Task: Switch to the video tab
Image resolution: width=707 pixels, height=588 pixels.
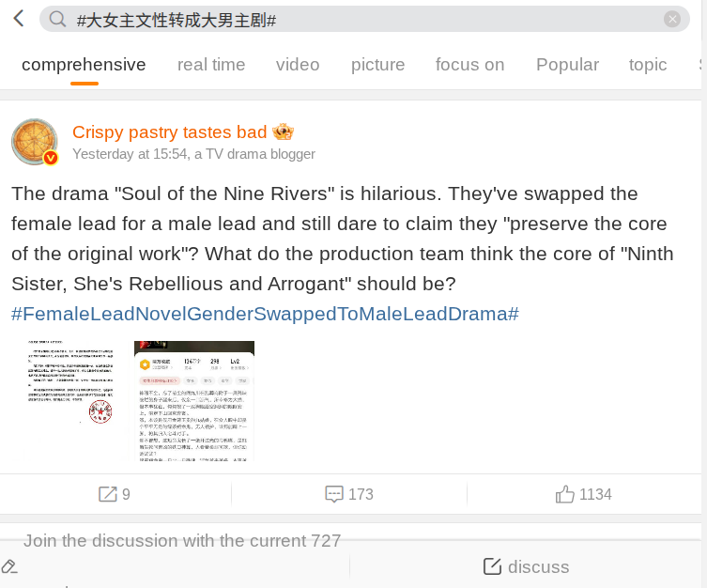Action: pos(298,65)
